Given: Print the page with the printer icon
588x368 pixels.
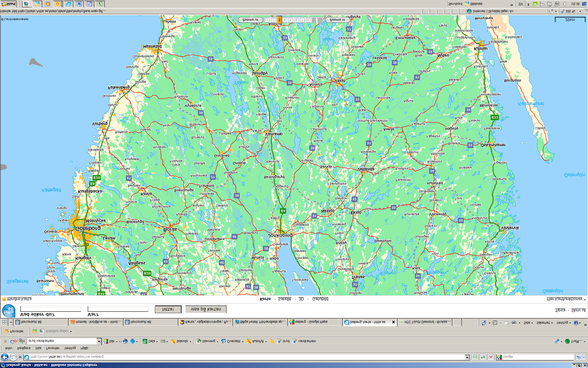Looking at the screenshot, I should (x=514, y=323).
